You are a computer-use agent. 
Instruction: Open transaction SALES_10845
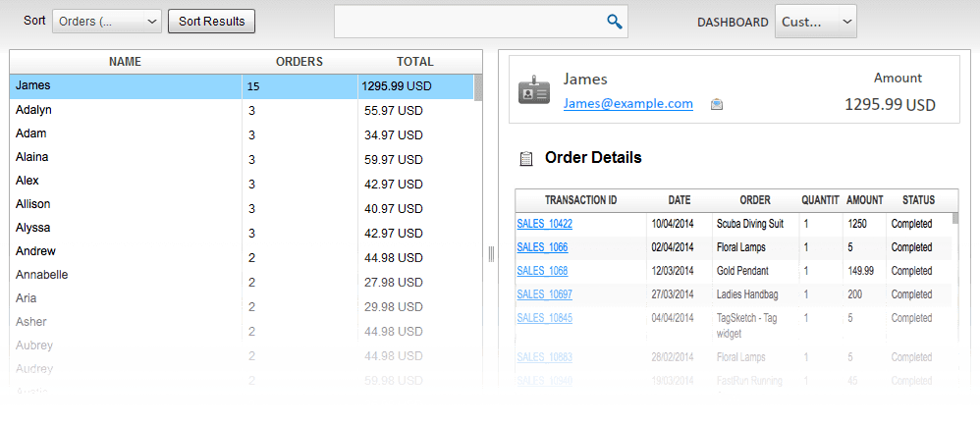[x=544, y=317]
